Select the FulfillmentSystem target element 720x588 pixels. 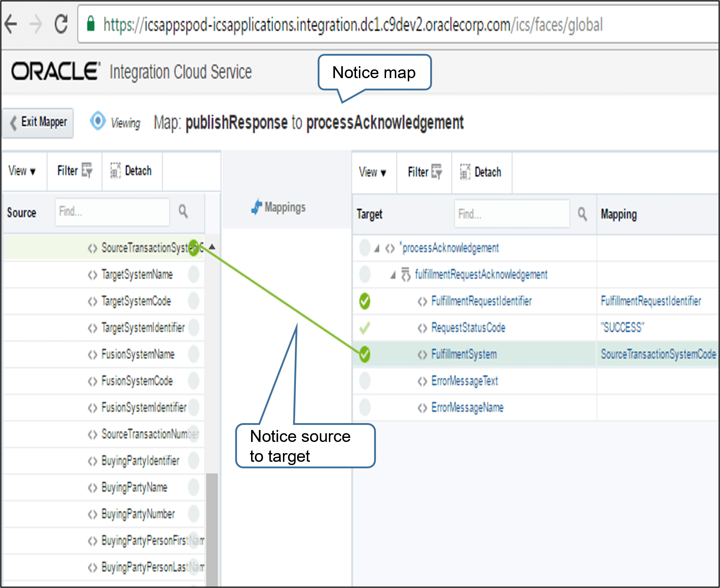tap(464, 354)
